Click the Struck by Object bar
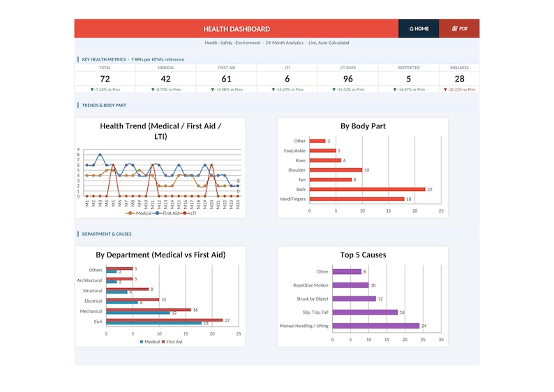 coord(354,299)
